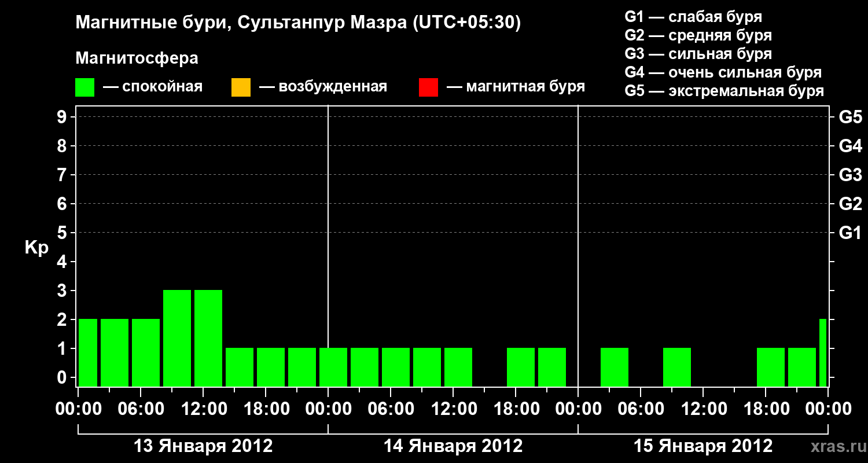Click the '12:00' tick label of 15 Января
Screen dimensions: 868x463
tap(703, 409)
